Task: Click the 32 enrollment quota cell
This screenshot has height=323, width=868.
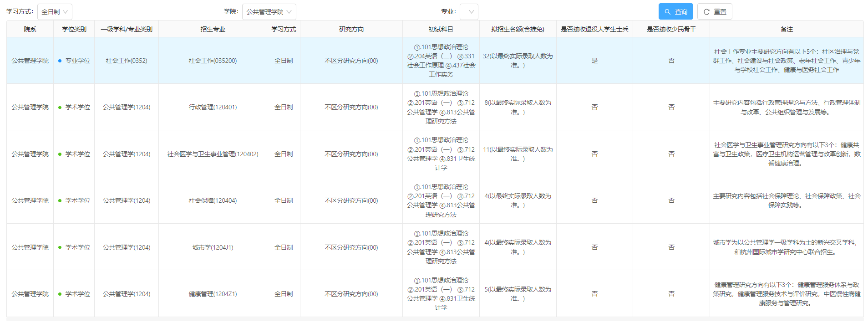Action: coord(518,61)
